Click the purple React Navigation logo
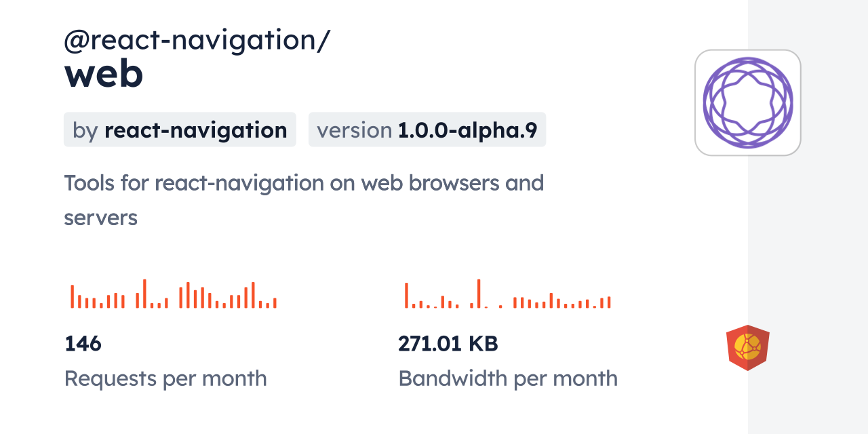Screen dimensions: 868x434 coord(747,102)
